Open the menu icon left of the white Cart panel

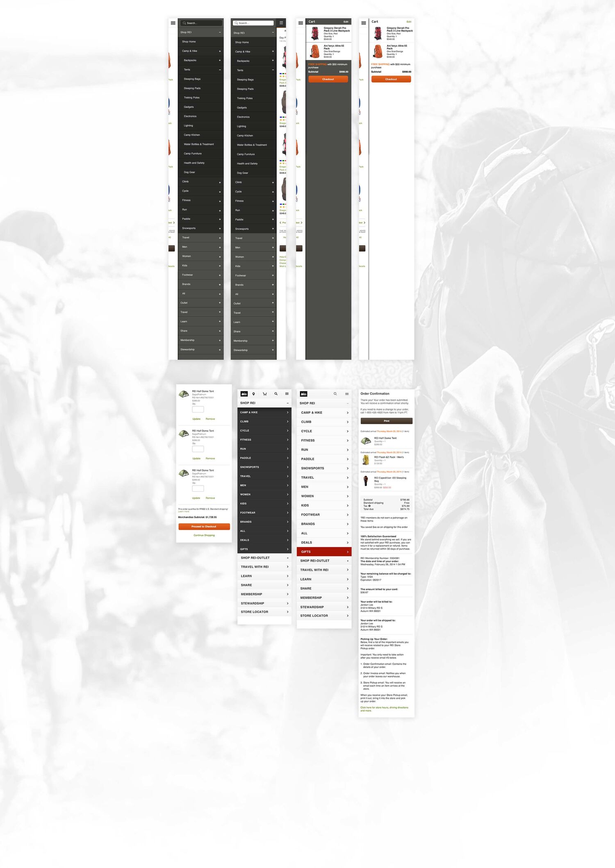(364, 23)
